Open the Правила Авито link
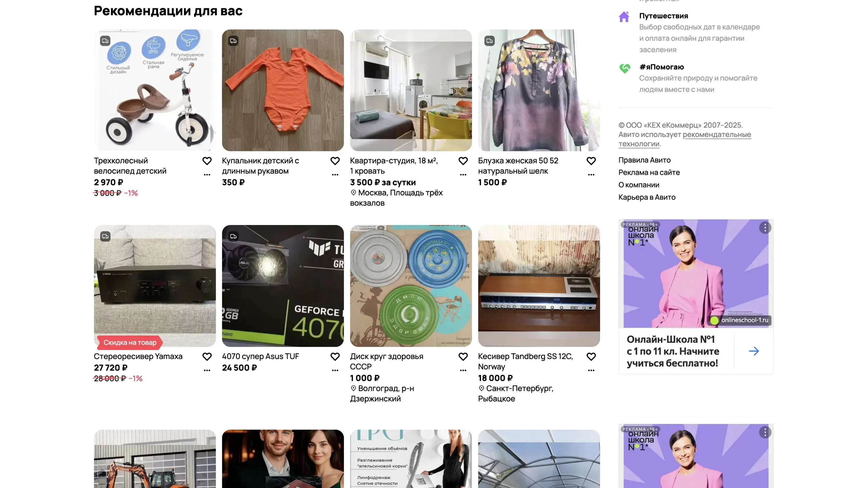Image resolution: width=868 pixels, height=488 pixels. (x=644, y=160)
